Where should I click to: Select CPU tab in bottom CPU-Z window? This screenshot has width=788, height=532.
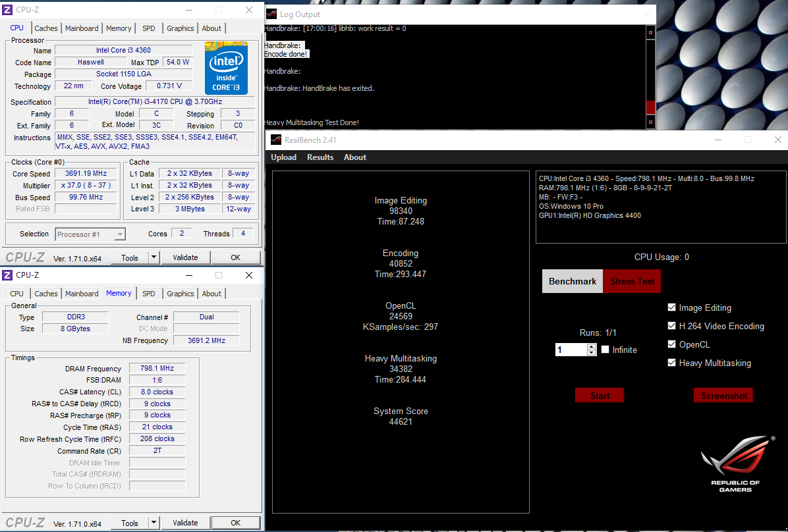coord(17,294)
